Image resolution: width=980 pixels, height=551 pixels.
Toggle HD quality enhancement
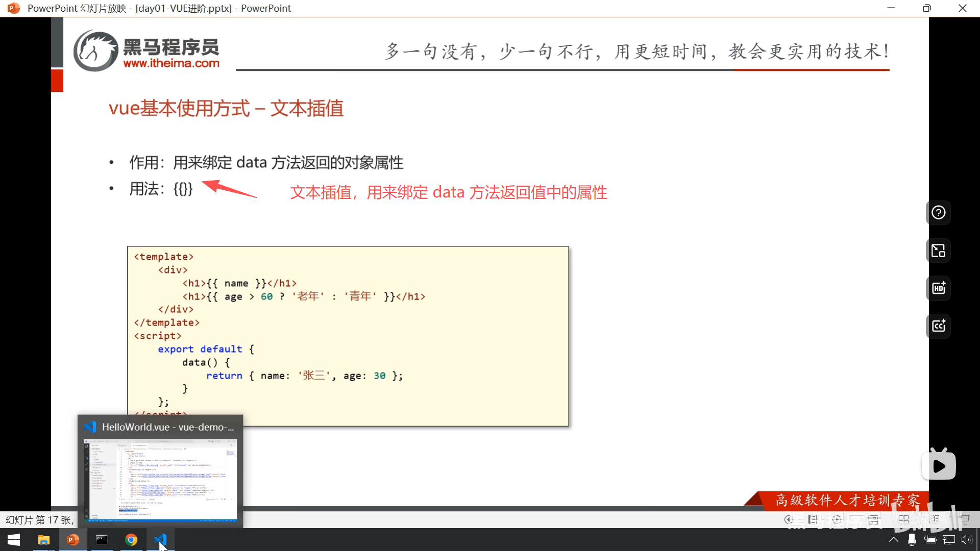pos(938,288)
